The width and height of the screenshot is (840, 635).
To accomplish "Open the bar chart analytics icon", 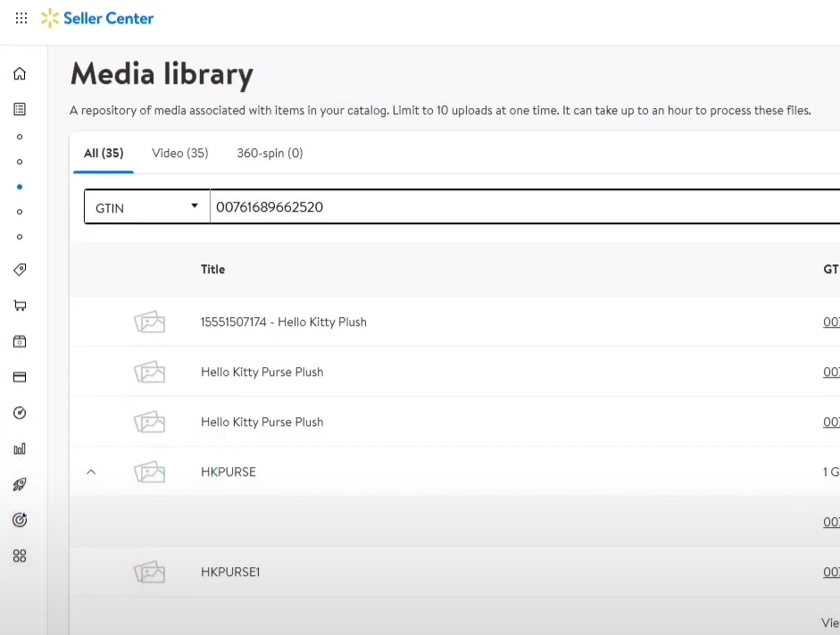I will [20, 448].
